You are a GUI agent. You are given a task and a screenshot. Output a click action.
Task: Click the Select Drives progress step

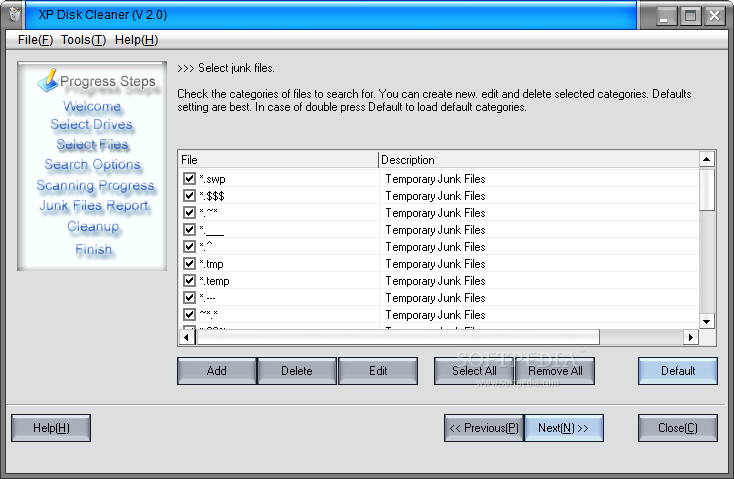click(x=91, y=125)
